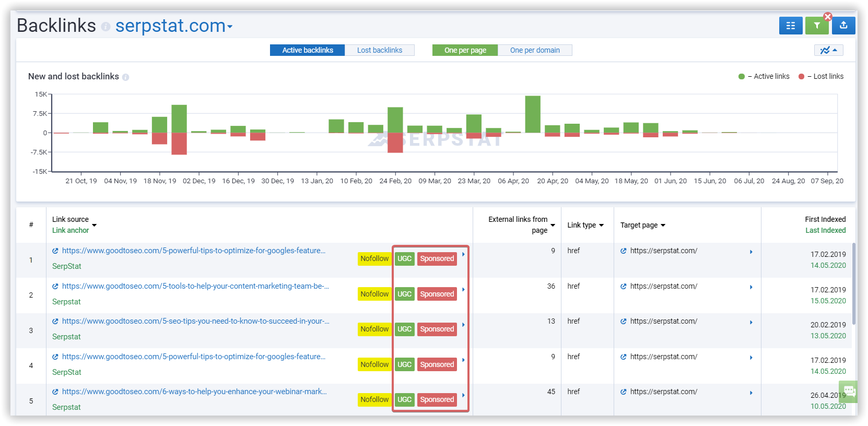Open row 3 seo-tips-you-need link
Screen dimensions: 868x426
pos(195,321)
